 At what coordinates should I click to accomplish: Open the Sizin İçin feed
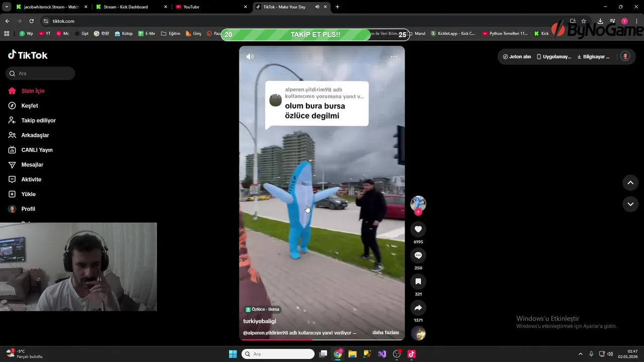point(33,91)
